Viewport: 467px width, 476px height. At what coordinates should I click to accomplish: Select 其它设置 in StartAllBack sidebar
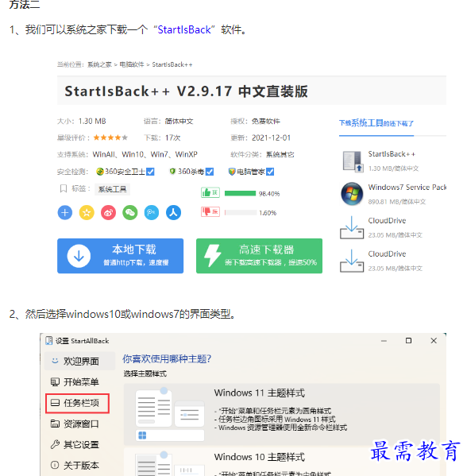coord(79,445)
